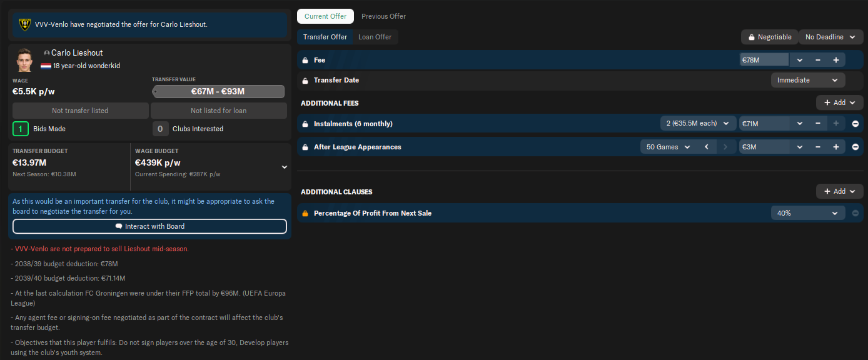Remove the After League Appearances fee
This screenshot has width=868, height=360.
(855, 147)
